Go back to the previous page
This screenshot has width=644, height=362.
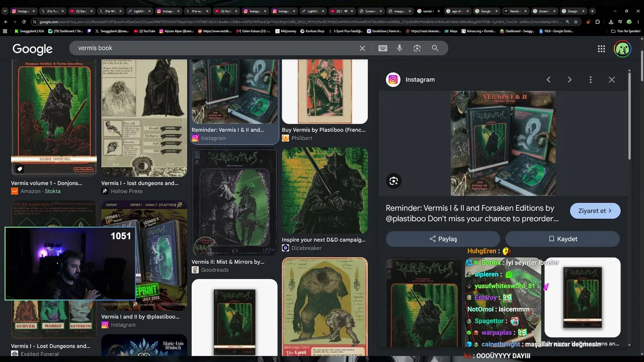(x=6, y=22)
